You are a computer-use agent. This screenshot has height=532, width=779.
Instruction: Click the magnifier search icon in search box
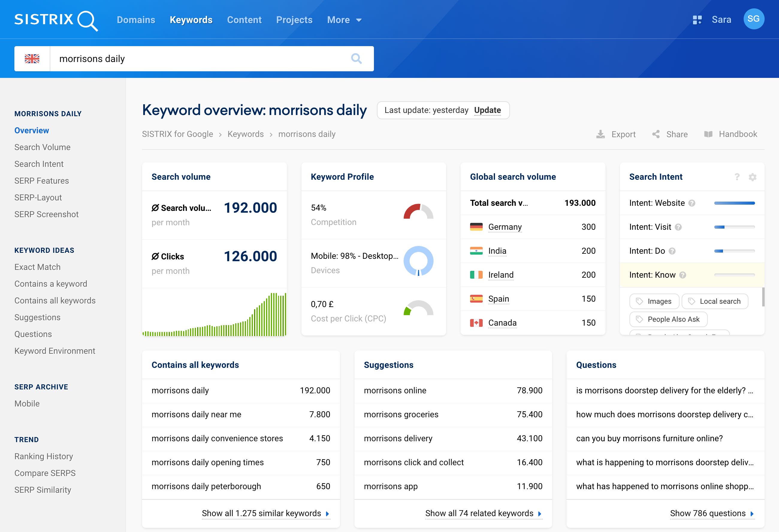click(x=356, y=59)
